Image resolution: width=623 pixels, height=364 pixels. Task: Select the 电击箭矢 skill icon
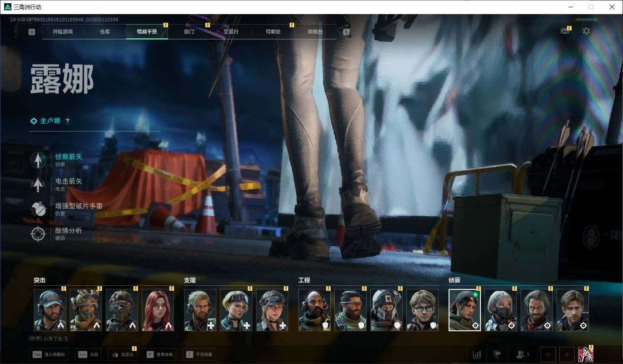[38, 185]
